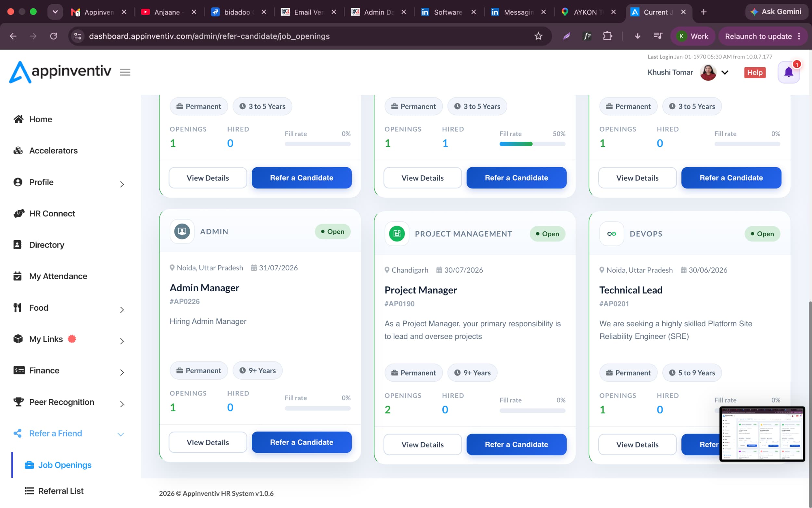Expand the Profile sidebar submenu

122,184
